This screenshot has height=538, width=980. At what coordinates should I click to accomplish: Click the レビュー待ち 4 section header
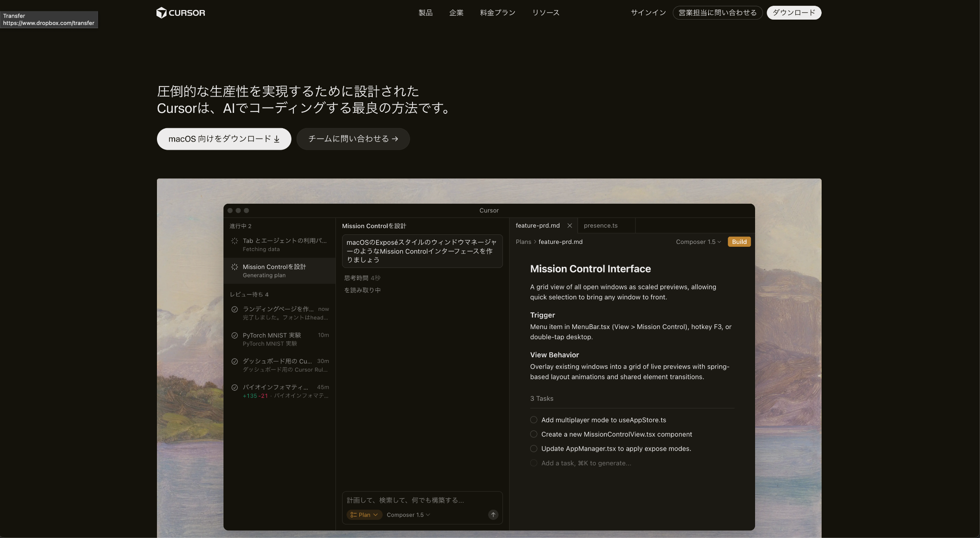click(249, 295)
